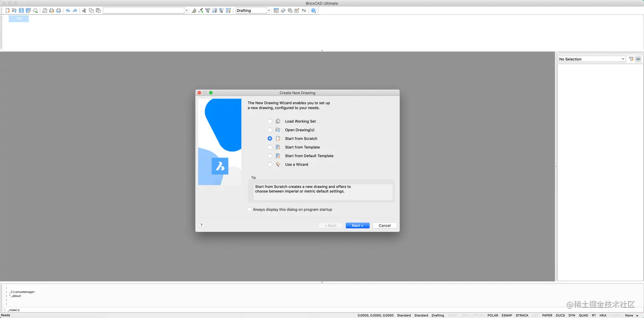Select Start from Template radio option
The height and width of the screenshot is (318, 644).
click(270, 147)
